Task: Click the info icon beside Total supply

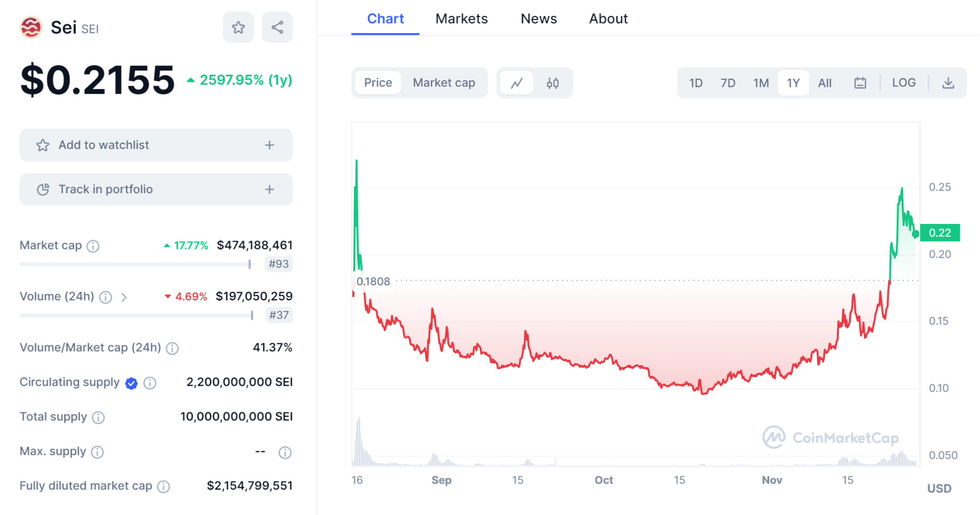Action: 98,417
